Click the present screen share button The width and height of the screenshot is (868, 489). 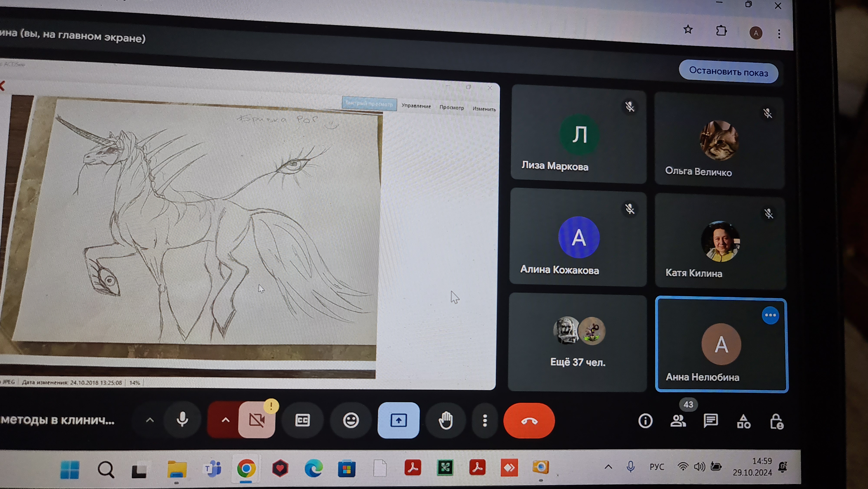(x=398, y=420)
